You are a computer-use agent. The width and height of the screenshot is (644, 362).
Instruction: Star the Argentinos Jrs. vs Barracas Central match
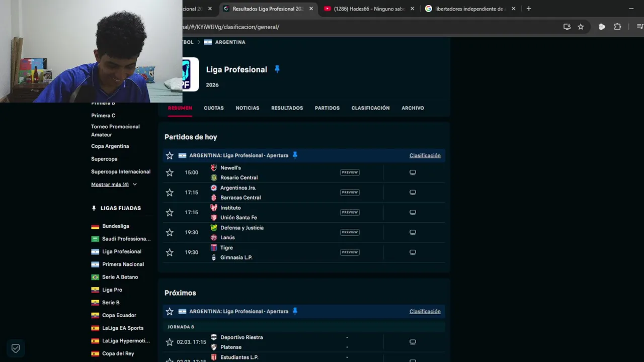click(x=170, y=193)
